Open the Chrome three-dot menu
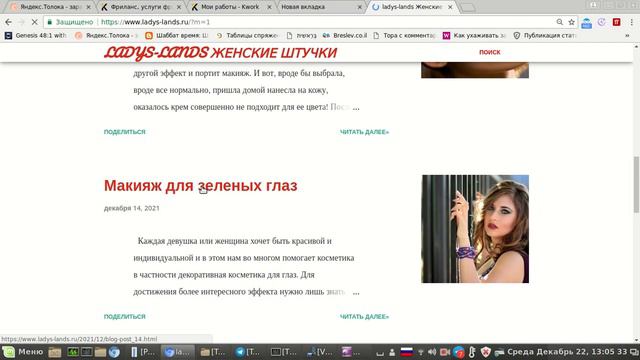The height and width of the screenshot is (360, 640). pyautogui.click(x=632, y=22)
